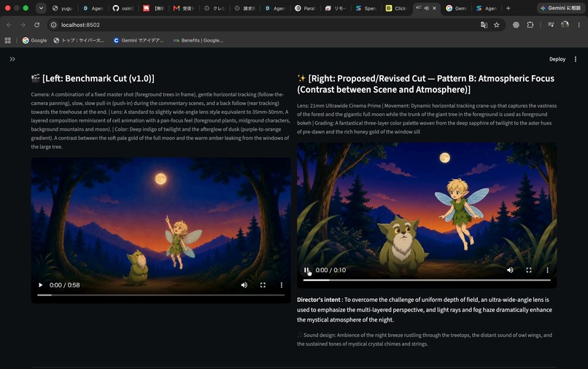Image resolution: width=588 pixels, height=369 pixels.
Task: Switch to the Gemi Google tab
Action: point(457,8)
